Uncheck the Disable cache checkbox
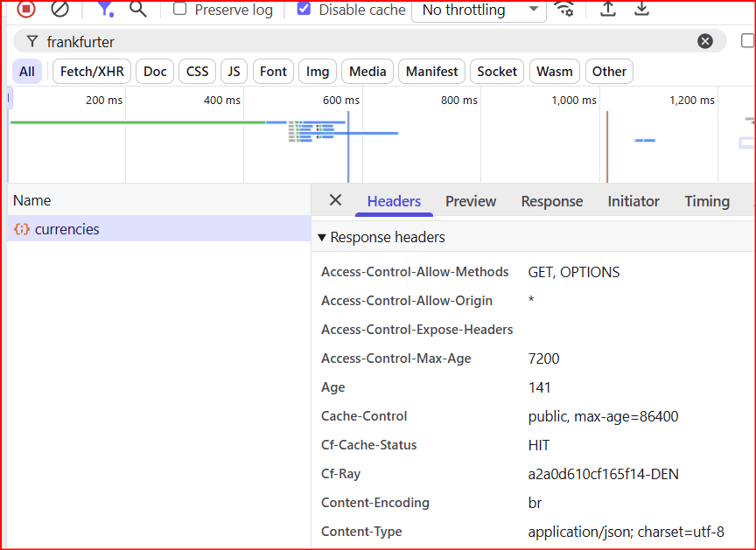Image resolution: width=756 pixels, height=550 pixels. 304,9
